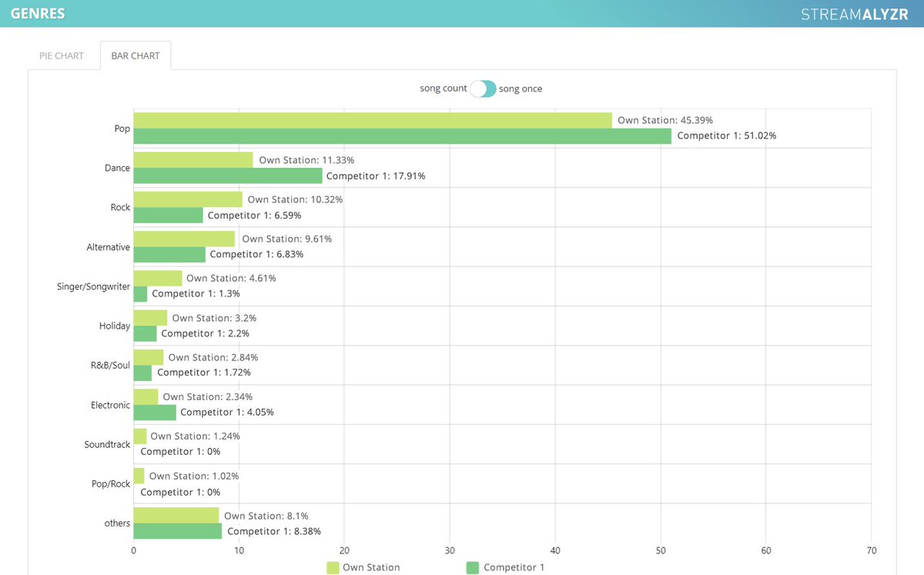
Task: Click the 'Holiday' axis label
Action: (115, 326)
